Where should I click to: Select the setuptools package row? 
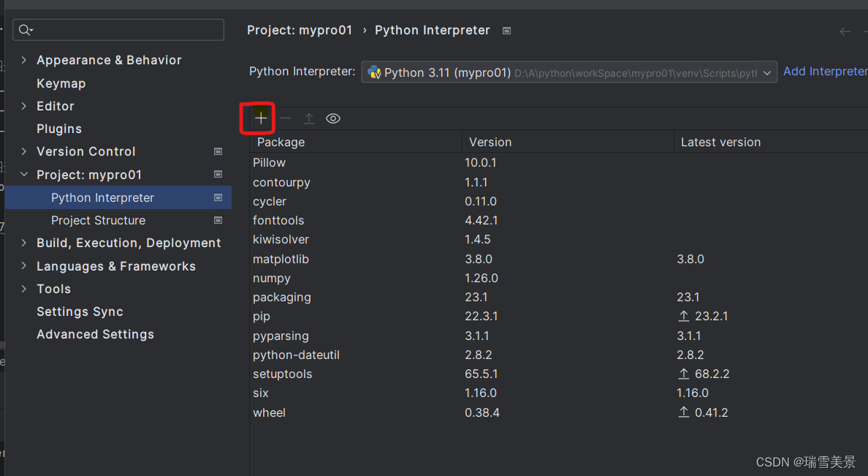click(558, 374)
